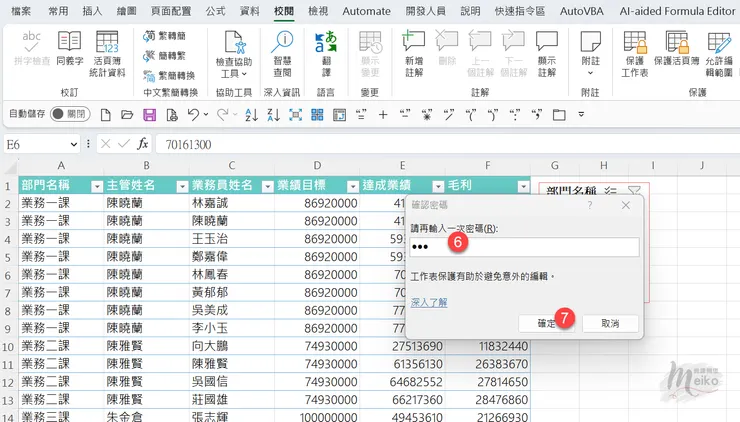Open the 部門名稱 column filter dropdown

point(97,187)
